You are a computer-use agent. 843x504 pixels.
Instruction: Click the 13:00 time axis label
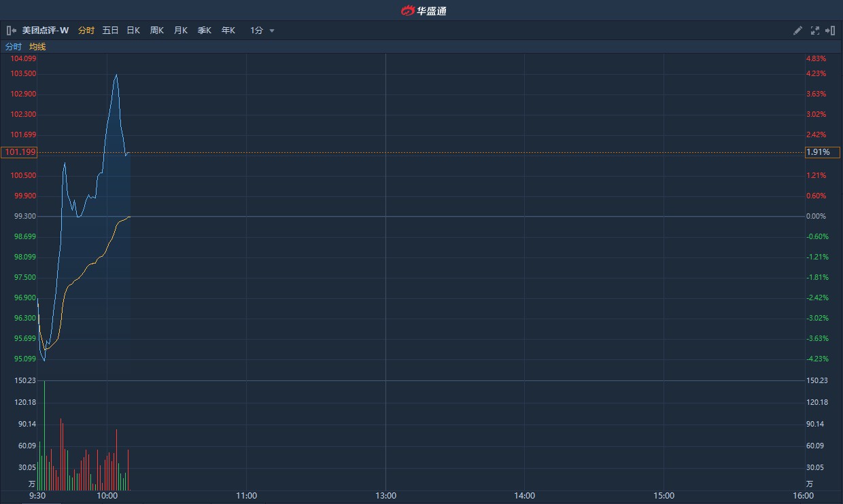386,496
